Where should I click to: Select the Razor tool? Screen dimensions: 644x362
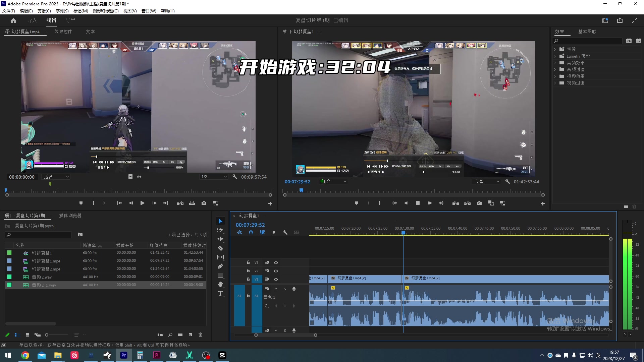tap(220, 248)
